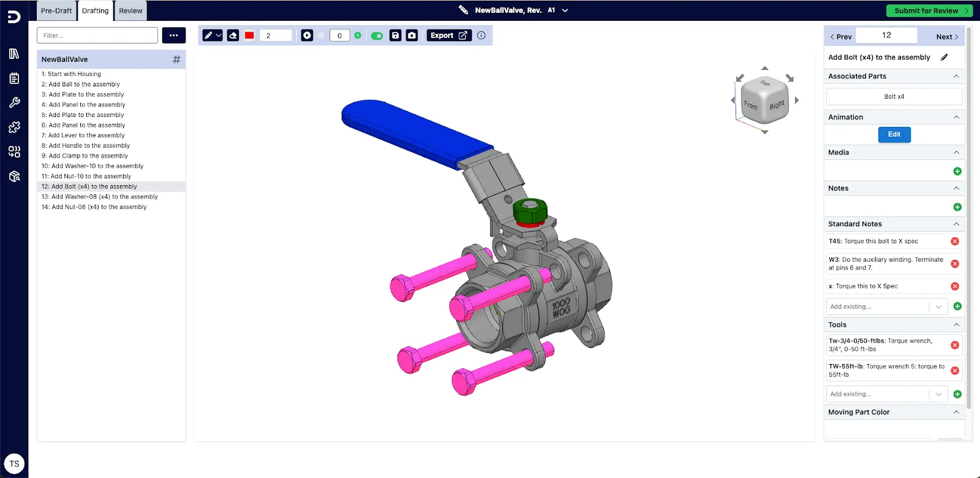Screen dimensions: 980x478
Task: Select step 9: Add Clamp to the assembly
Action: (111, 156)
